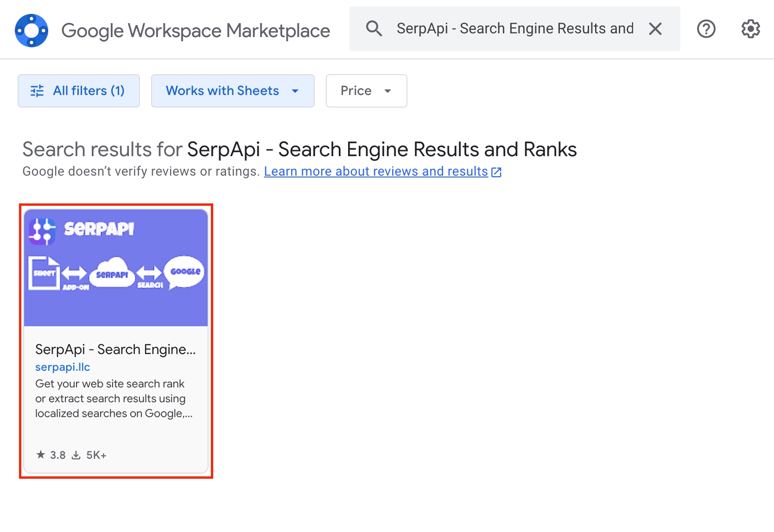Open the settings gear icon
The height and width of the screenshot is (532, 774).
pyautogui.click(x=750, y=29)
